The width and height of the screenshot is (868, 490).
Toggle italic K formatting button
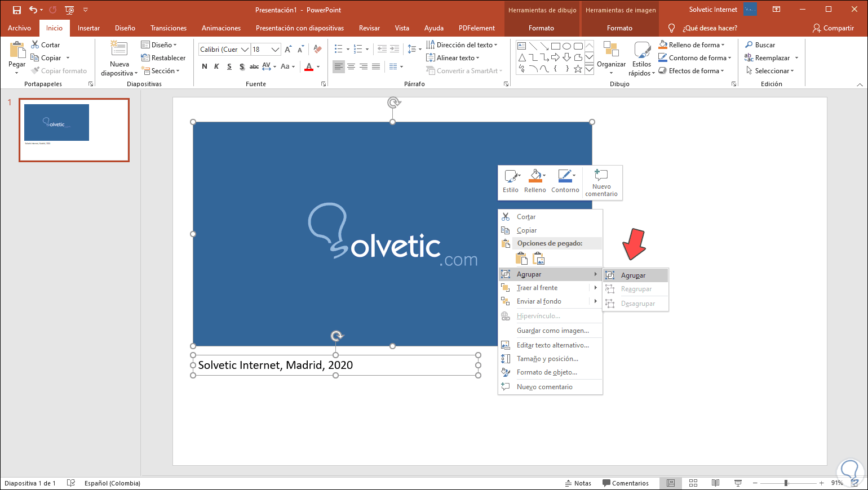pyautogui.click(x=216, y=66)
